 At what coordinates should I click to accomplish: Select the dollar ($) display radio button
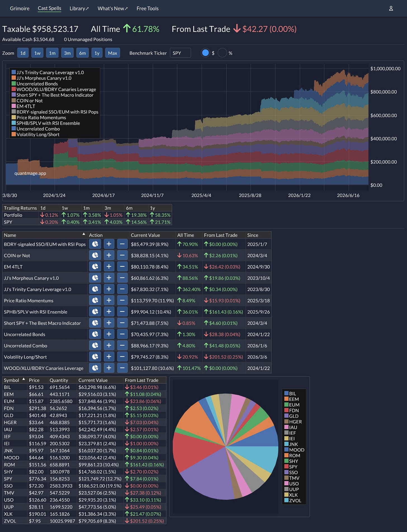(205, 53)
